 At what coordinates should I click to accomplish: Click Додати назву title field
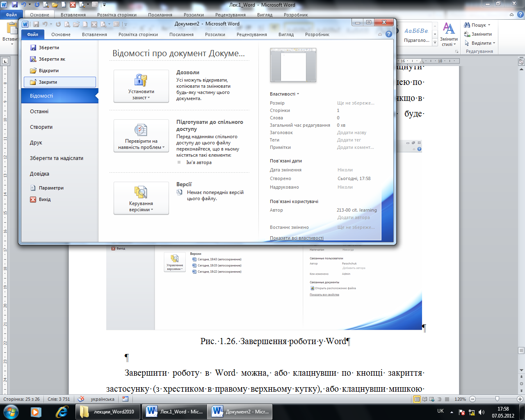pyautogui.click(x=352, y=132)
